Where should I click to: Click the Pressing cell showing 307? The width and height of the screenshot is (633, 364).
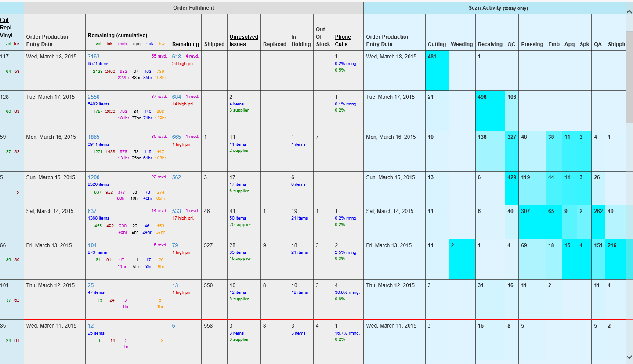(532, 222)
